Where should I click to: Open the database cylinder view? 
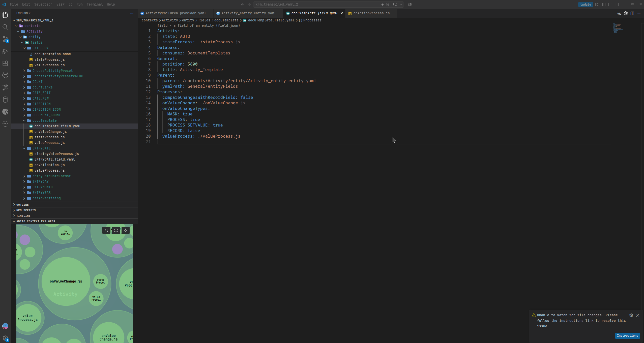coord(5,100)
